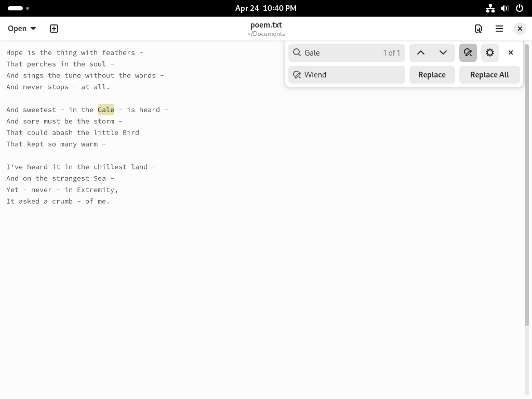
Task: Open search options gear menu
Action: (x=489, y=52)
